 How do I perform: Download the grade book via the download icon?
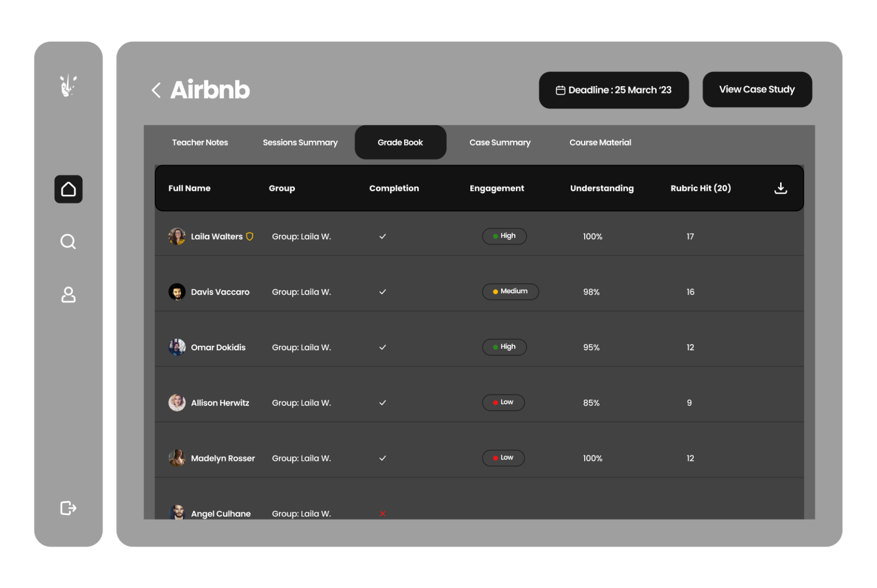781,187
